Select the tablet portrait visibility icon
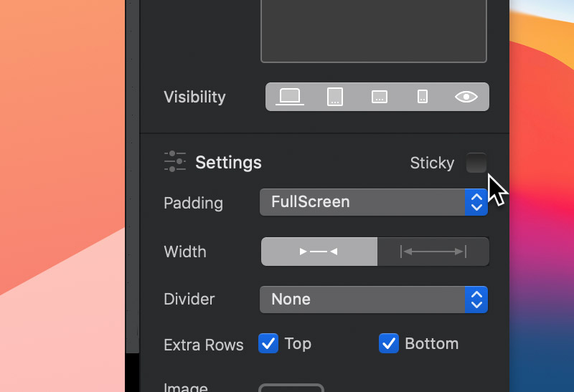574x392 pixels. pos(334,97)
